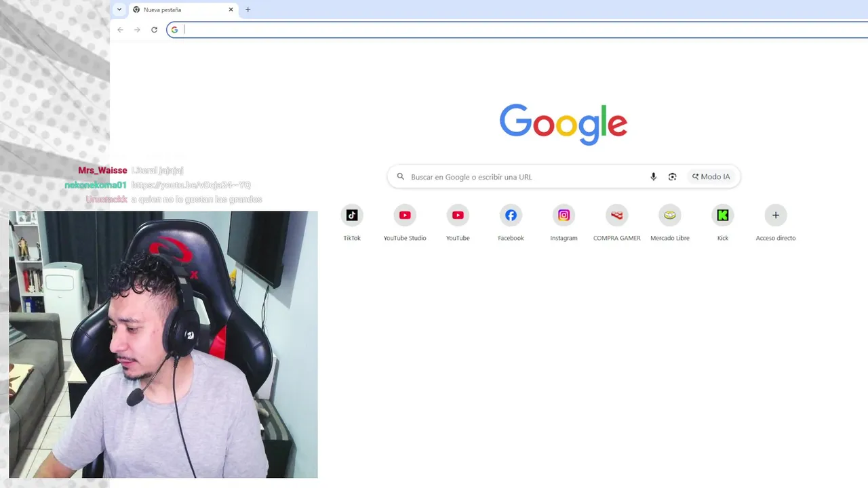Search by image with Lens icon
The height and width of the screenshot is (488, 868).
coord(673,177)
